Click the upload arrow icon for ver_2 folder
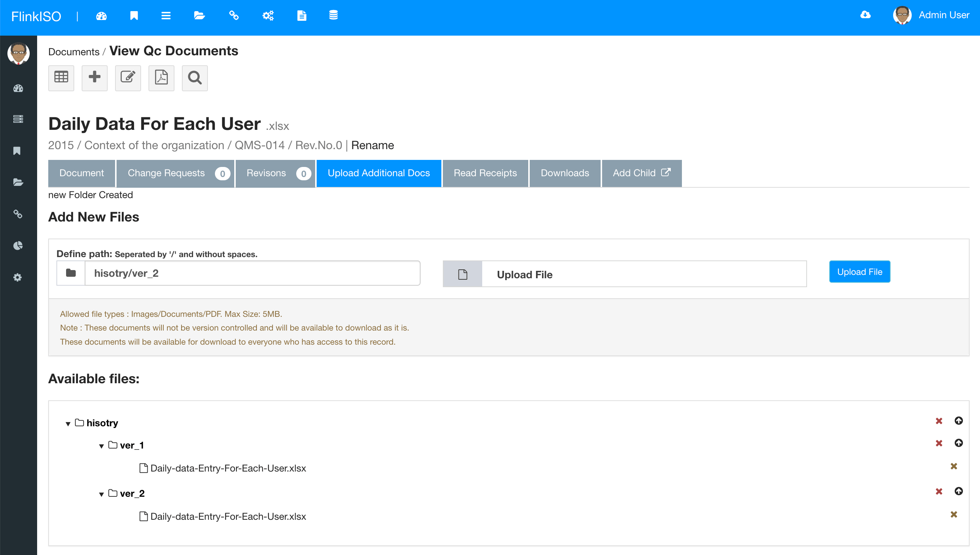980x555 pixels. click(x=958, y=491)
